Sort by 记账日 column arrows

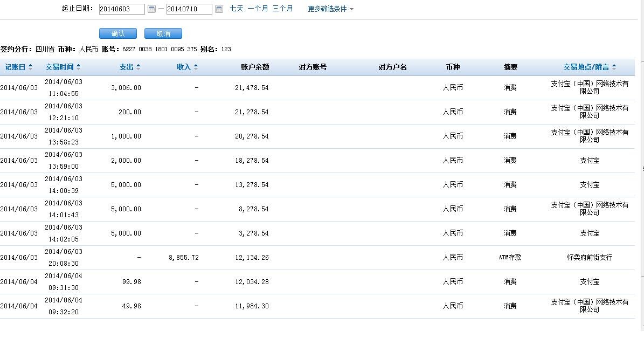(x=31, y=67)
